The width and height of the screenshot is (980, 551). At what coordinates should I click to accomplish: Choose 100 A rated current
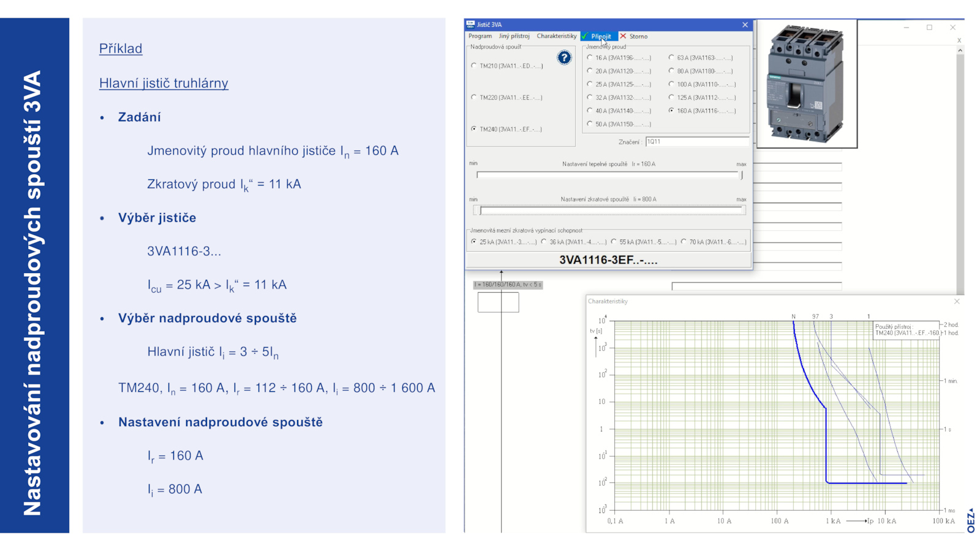pyautogui.click(x=703, y=84)
